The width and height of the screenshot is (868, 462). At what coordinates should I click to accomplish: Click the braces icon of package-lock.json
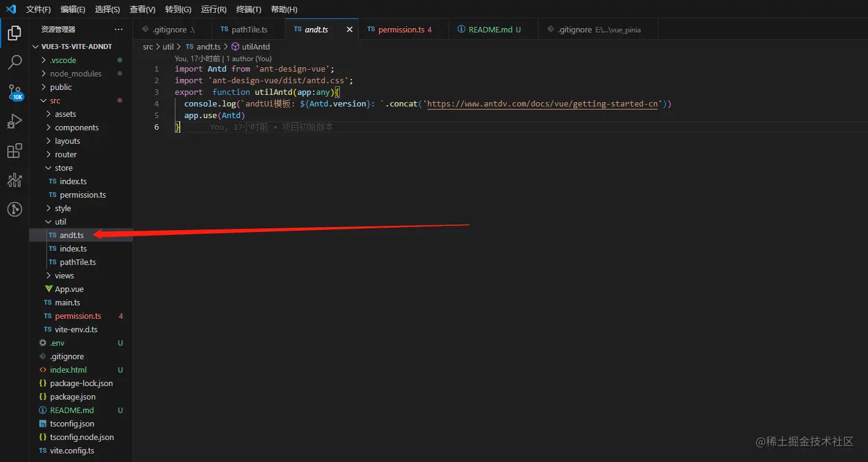pos(43,383)
